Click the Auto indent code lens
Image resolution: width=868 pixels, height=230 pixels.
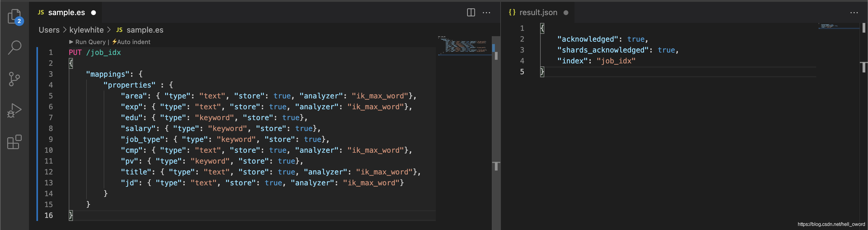[131, 42]
